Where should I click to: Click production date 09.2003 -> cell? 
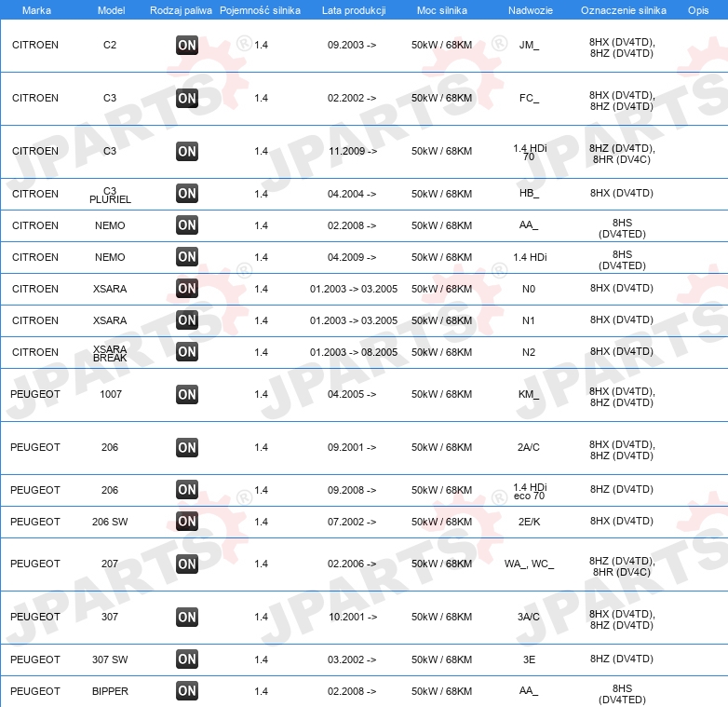pyautogui.click(x=352, y=45)
